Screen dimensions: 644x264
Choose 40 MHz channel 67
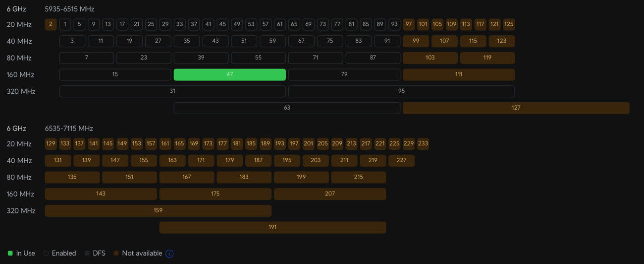pos(301,41)
